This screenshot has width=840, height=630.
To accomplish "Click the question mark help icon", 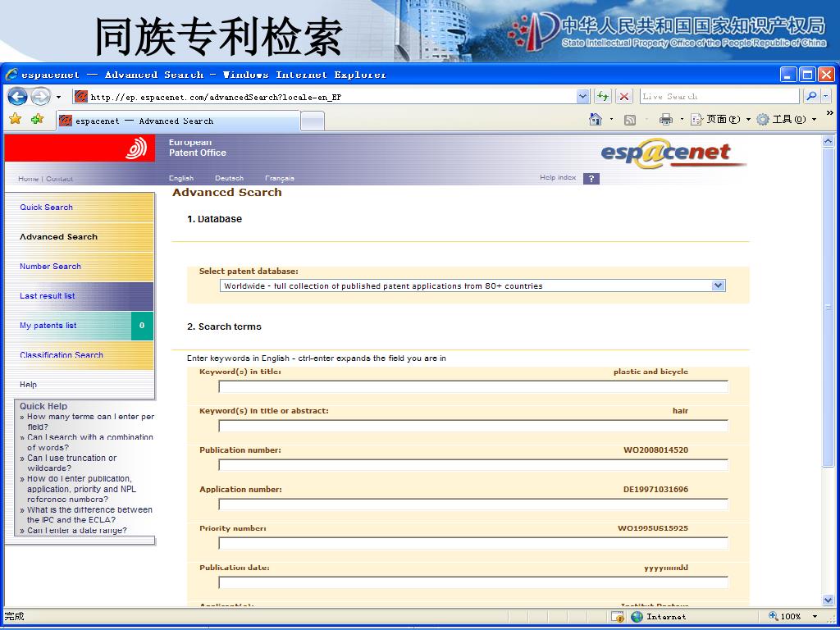I will coord(591,179).
